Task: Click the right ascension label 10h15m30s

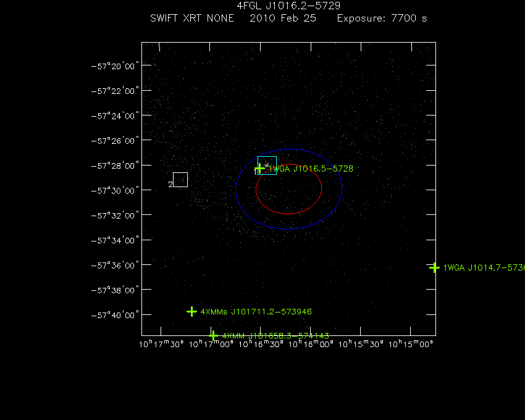Action: (361, 344)
